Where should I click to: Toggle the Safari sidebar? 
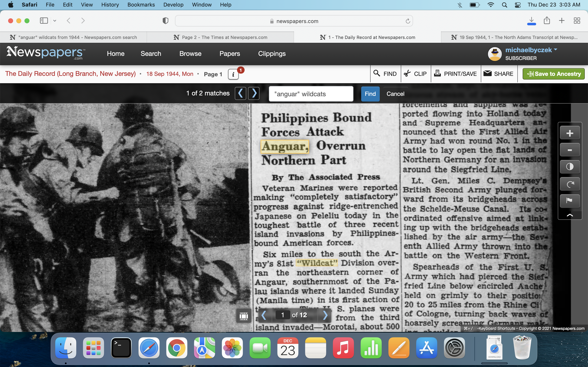44,21
